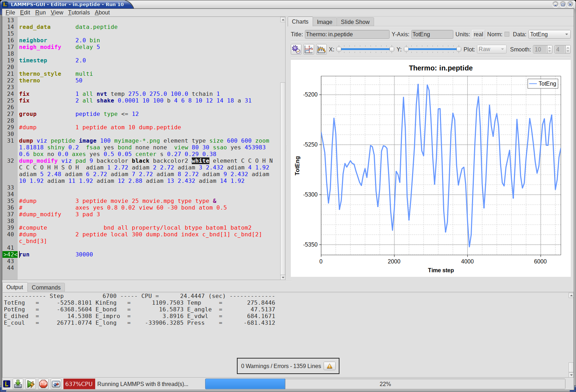Screen dimensions: 576x392
Task: Click the X range slider right handle
Action: 392,49
